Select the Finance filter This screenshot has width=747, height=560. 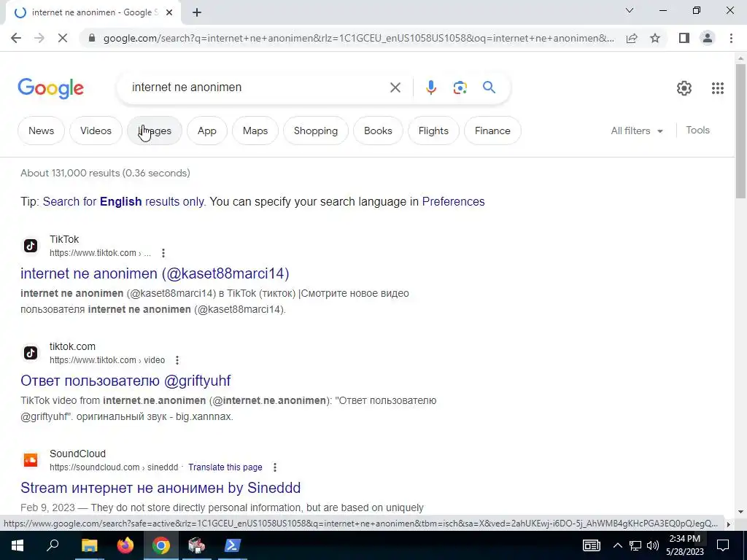click(x=492, y=131)
